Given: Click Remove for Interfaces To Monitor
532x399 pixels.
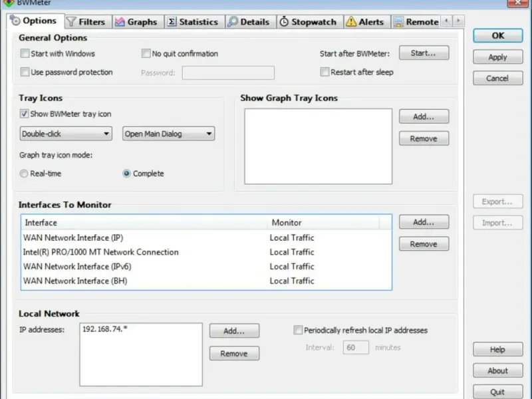Looking at the screenshot, I should [424, 243].
